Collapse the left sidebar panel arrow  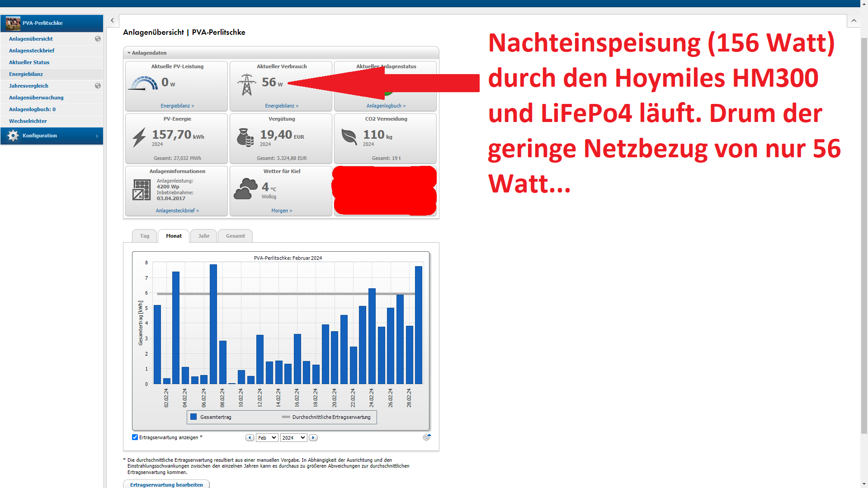point(112,20)
